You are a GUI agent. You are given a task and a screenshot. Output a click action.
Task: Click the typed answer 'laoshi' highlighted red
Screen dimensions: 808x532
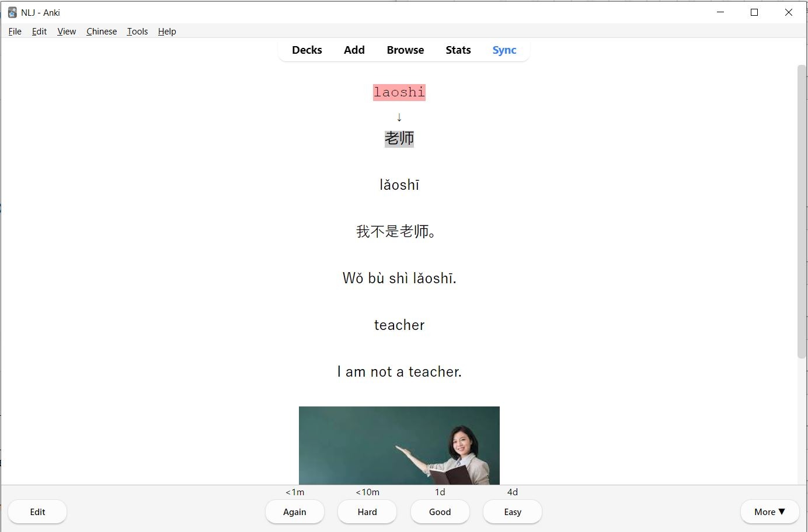tap(399, 92)
